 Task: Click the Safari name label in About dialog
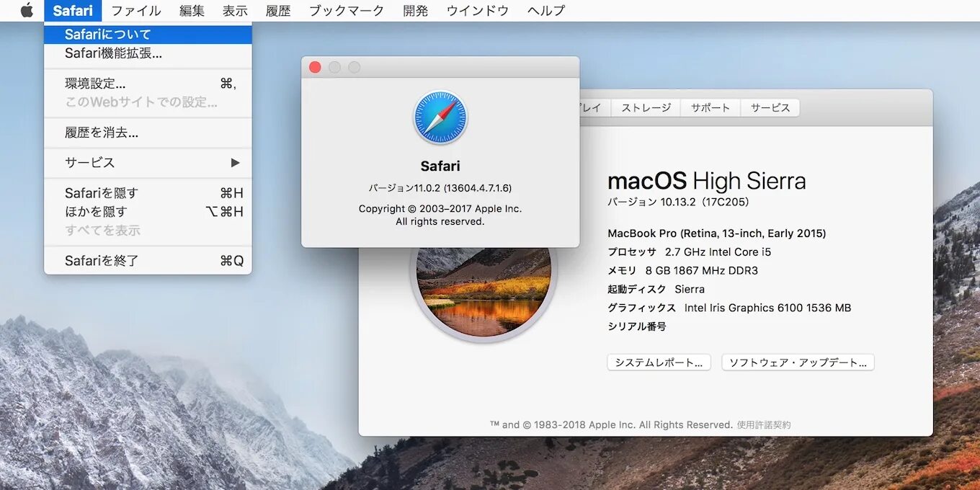440,166
